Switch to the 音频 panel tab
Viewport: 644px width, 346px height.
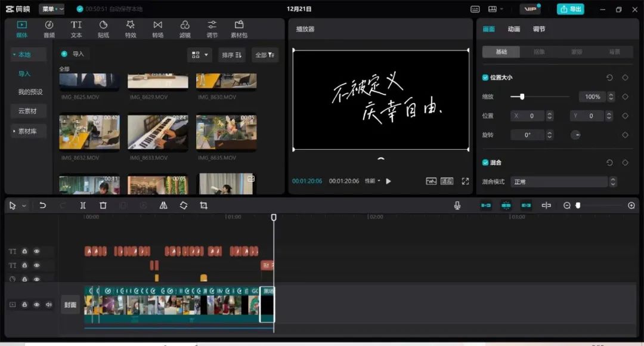click(x=49, y=28)
